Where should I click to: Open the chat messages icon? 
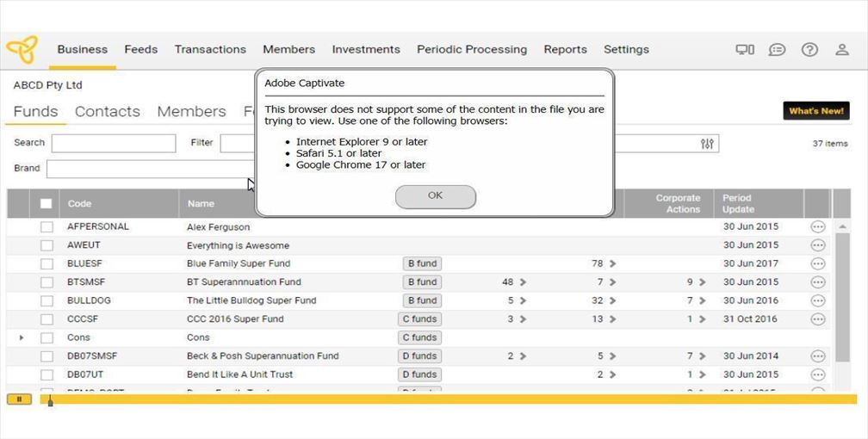click(x=777, y=50)
